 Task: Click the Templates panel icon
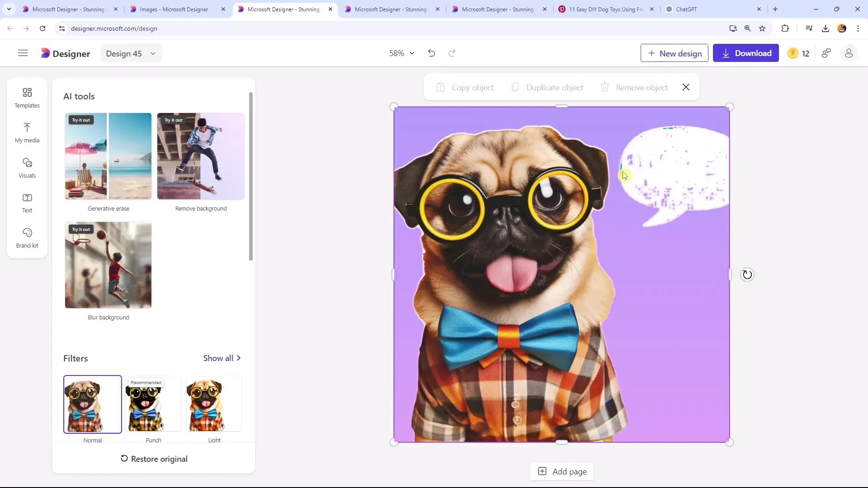27,97
